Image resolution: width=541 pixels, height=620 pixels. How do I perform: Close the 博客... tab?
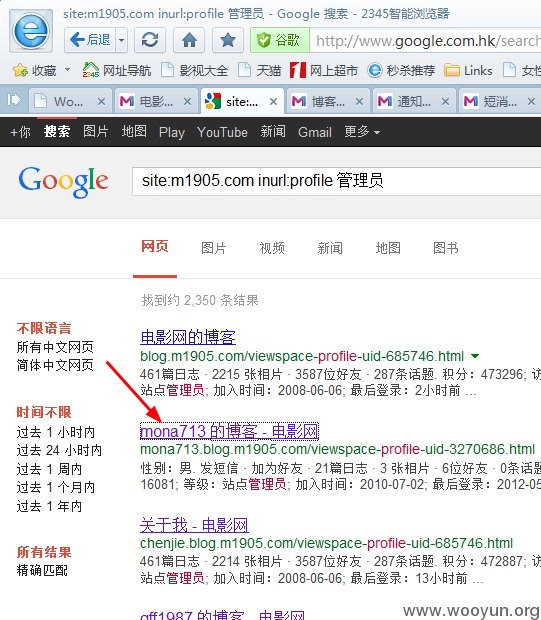tap(359, 102)
